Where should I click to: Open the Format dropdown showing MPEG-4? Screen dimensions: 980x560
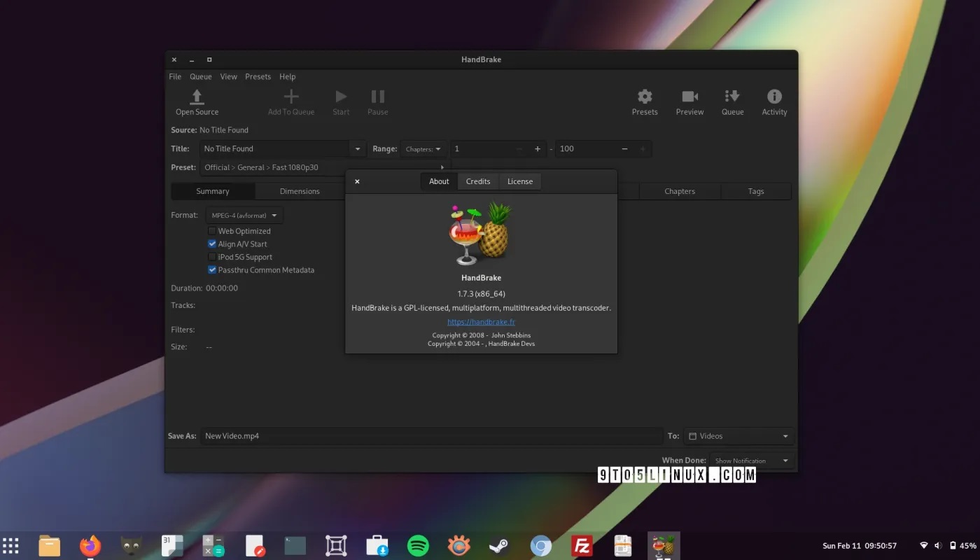(x=244, y=215)
